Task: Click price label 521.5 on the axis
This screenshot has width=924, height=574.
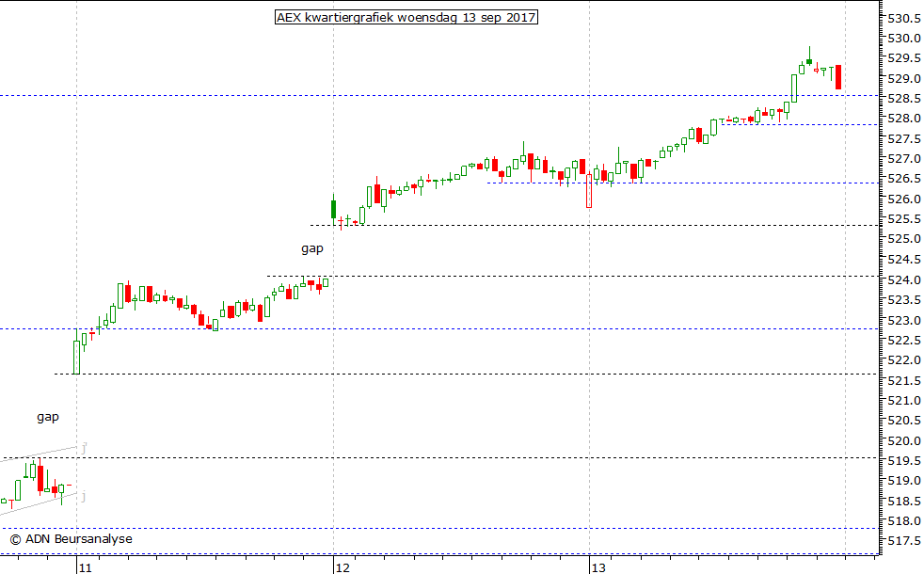Action: (904, 381)
